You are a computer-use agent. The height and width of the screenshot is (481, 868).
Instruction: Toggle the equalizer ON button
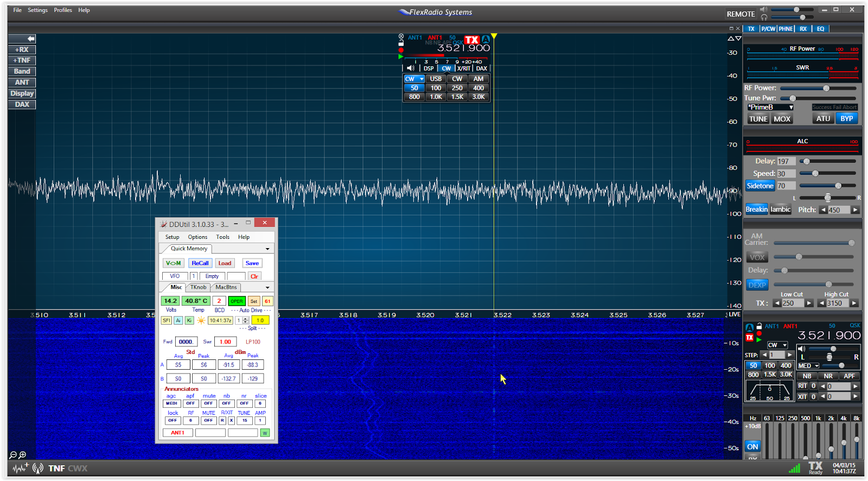coord(752,447)
